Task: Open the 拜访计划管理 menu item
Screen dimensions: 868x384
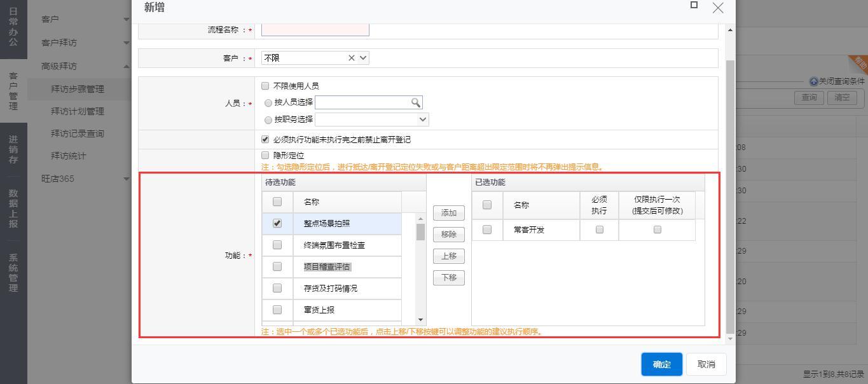Action: (x=77, y=111)
